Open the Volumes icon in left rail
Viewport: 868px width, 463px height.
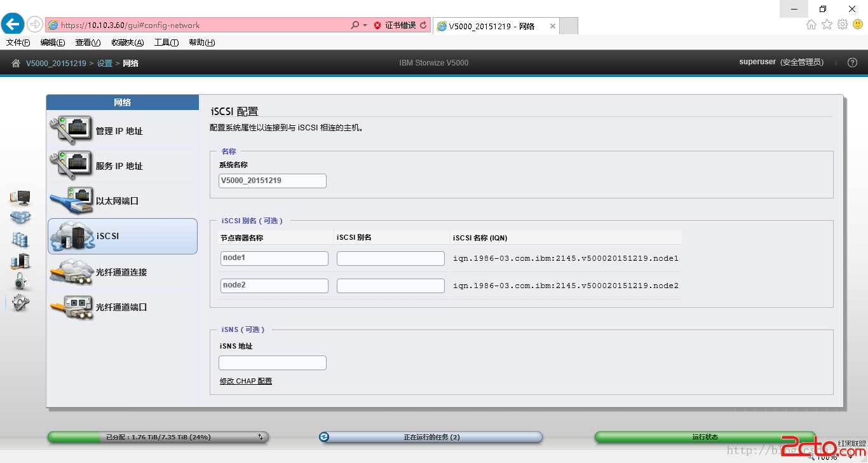(20, 239)
